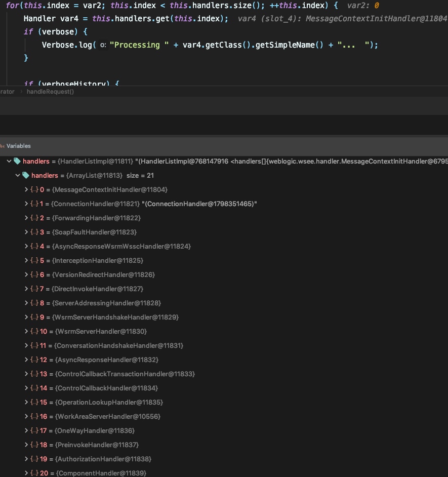Expand InterceptionHandler element 5

pos(27,260)
